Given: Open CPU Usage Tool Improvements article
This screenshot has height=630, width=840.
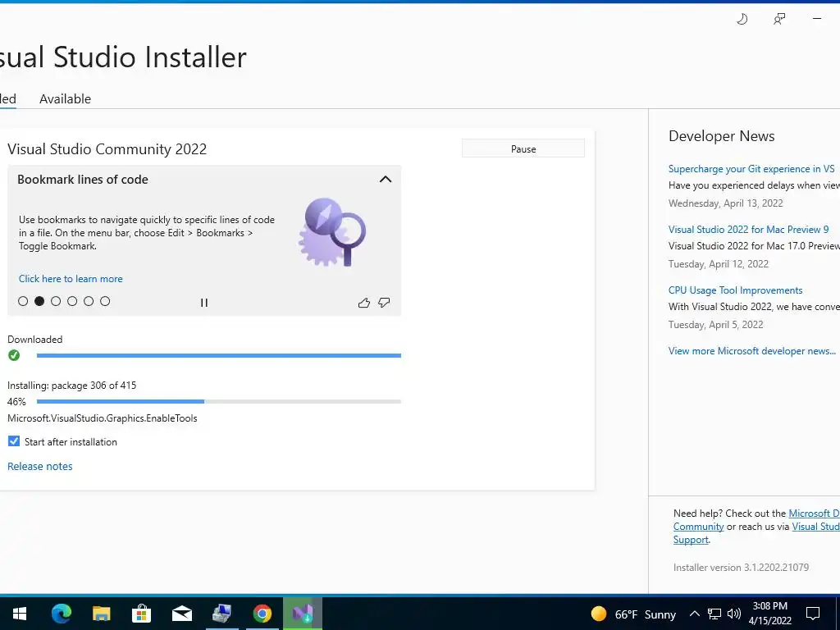Looking at the screenshot, I should pyautogui.click(x=736, y=290).
